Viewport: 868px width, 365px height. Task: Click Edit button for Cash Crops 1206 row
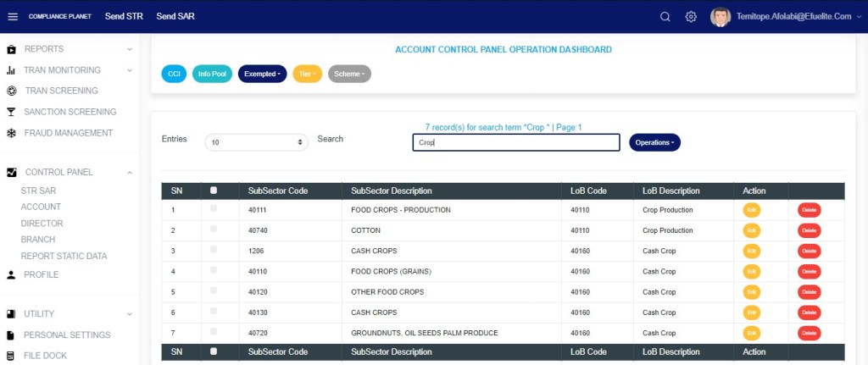pyautogui.click(x=752, y=251)
